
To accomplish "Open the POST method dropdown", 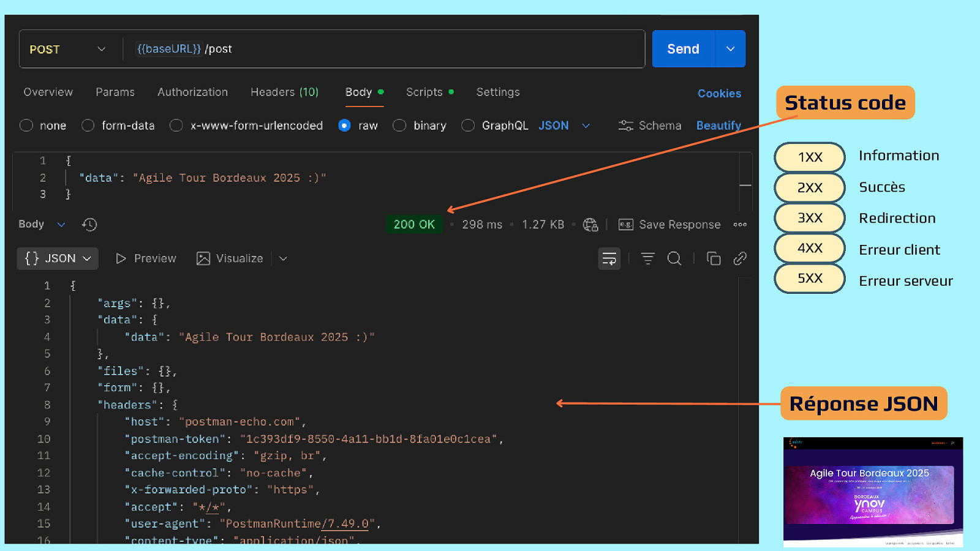I will [67, 49].
